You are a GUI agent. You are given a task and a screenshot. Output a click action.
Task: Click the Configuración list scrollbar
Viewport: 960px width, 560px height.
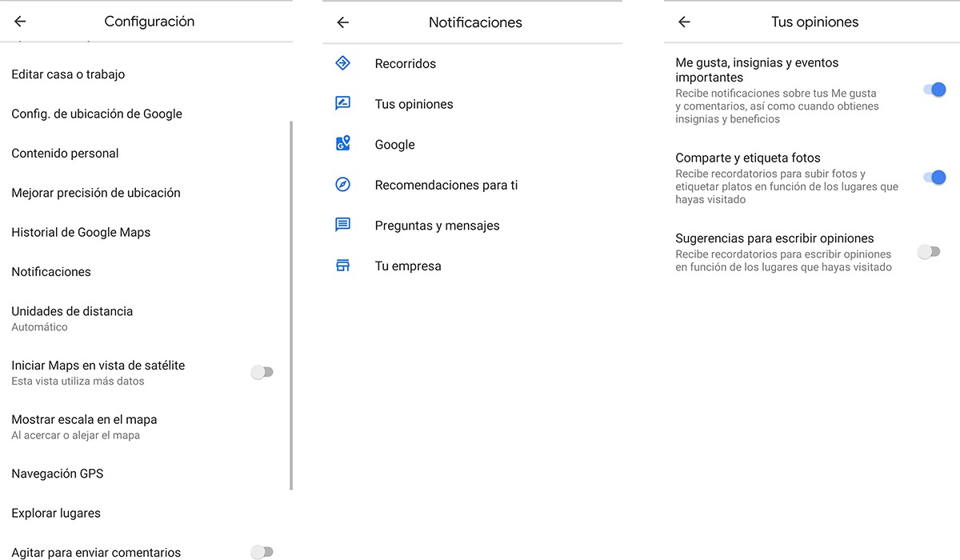291,304
